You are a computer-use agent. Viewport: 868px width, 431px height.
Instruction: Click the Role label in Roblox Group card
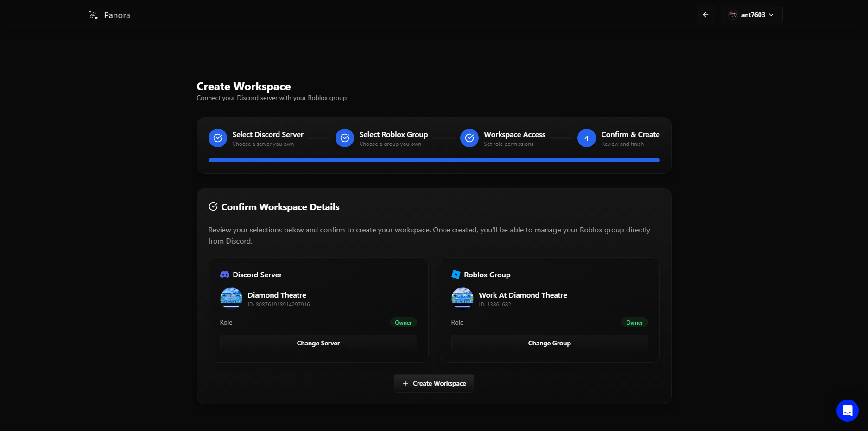(x=457, y=322)
